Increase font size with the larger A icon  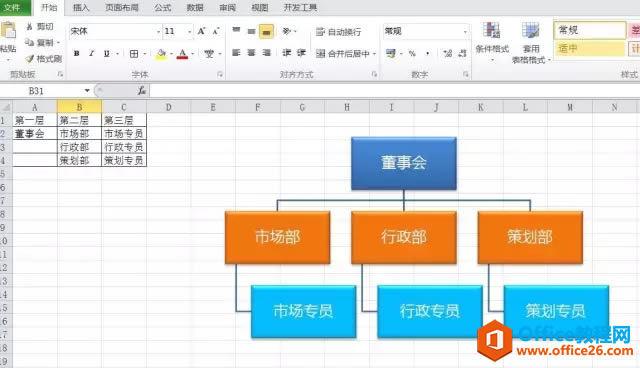(x=201, y=31)
